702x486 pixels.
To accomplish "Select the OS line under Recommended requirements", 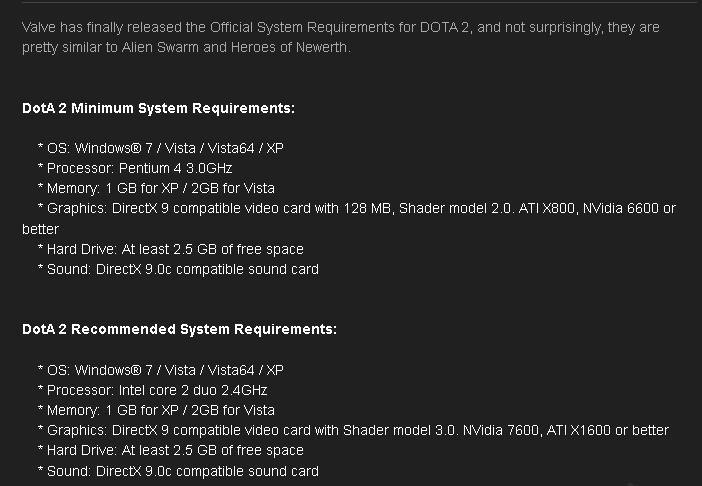I will [x=160, y=370].
